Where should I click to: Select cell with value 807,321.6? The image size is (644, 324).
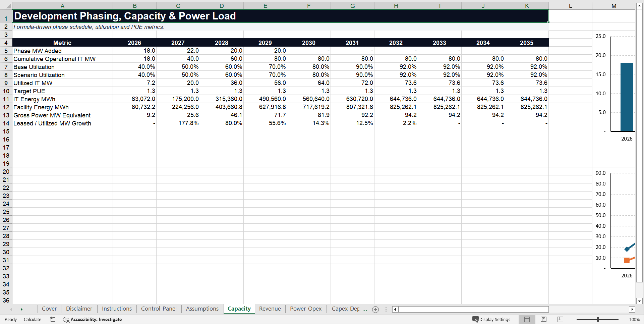coord(352,107)
